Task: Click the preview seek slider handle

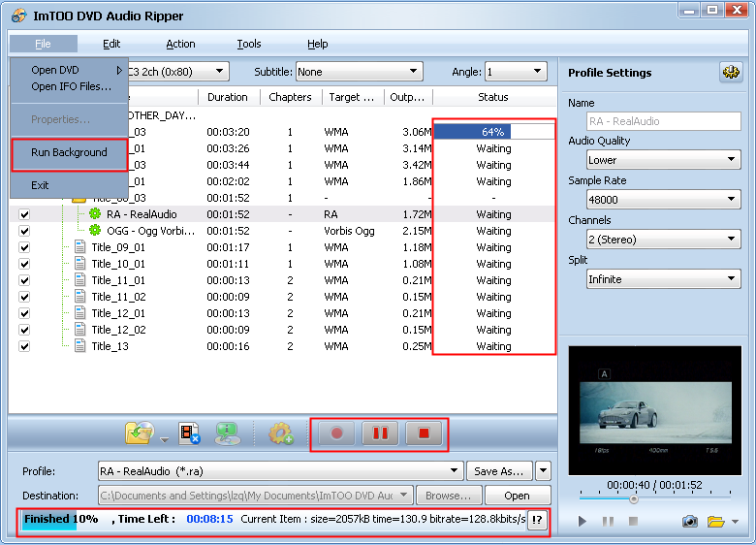Action: (634, 499)
